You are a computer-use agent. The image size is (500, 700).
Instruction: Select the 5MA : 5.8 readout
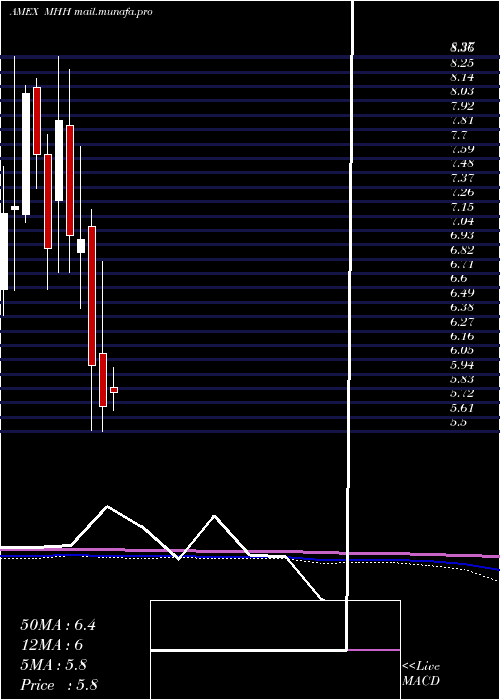tap(54, 665)
